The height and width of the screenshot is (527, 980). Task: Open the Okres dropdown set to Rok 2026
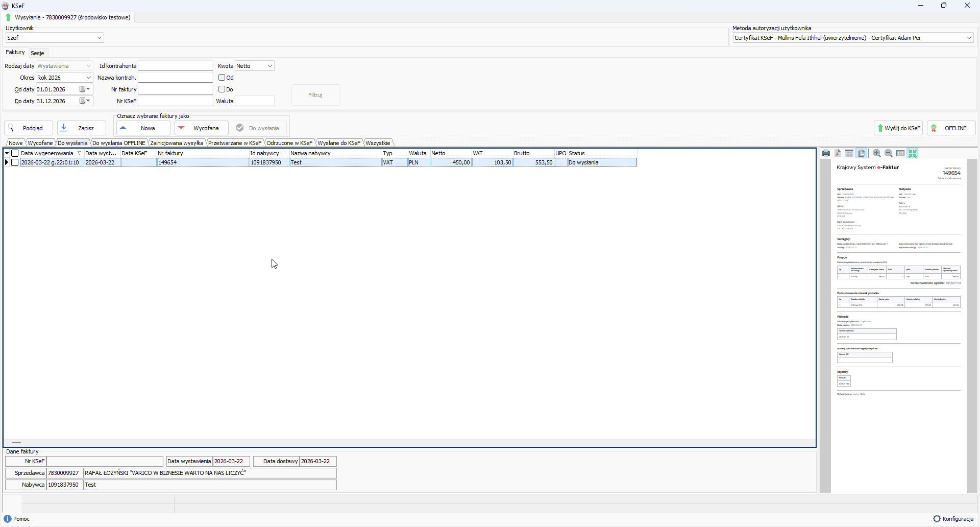point(88,78)
